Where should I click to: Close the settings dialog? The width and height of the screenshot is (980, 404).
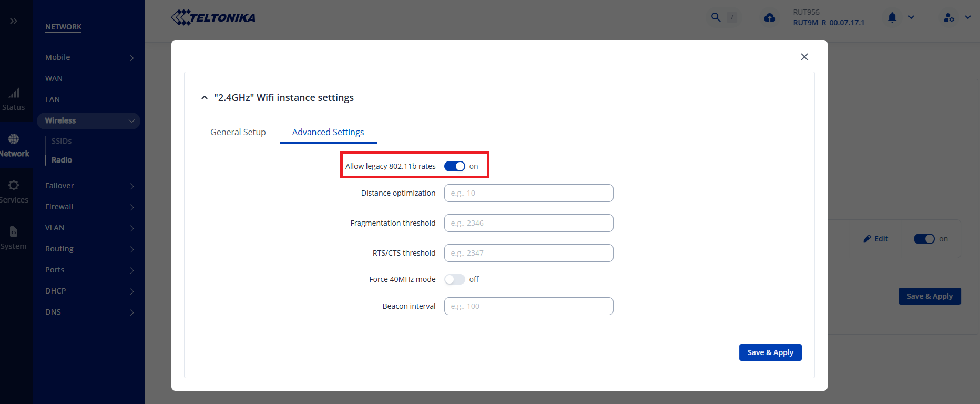804,57
